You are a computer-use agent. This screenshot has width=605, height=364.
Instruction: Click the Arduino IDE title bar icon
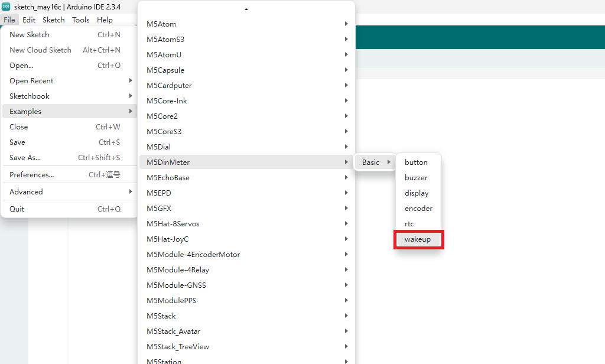[6, 6]
